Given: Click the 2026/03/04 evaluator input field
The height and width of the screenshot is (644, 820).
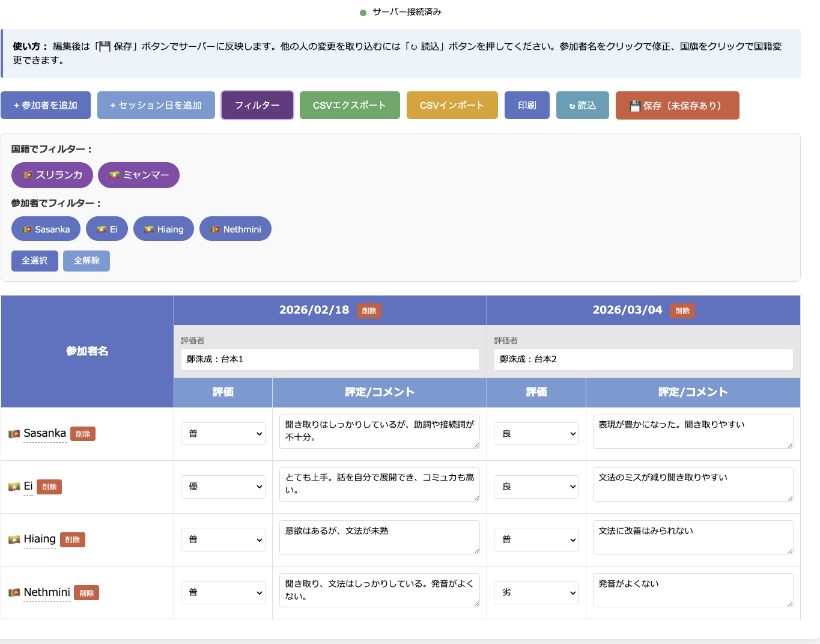Looking at the screenshot, I should tap(643, 359).
